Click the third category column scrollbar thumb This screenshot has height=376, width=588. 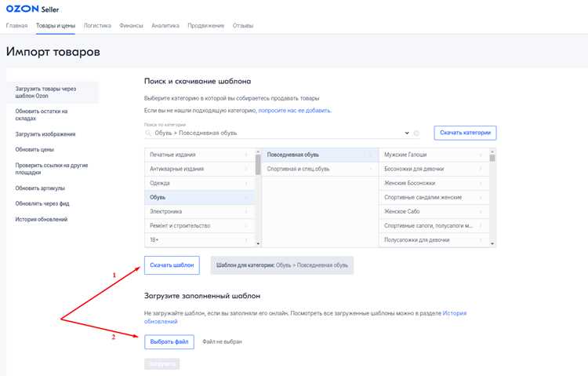(x=492, y=158)
